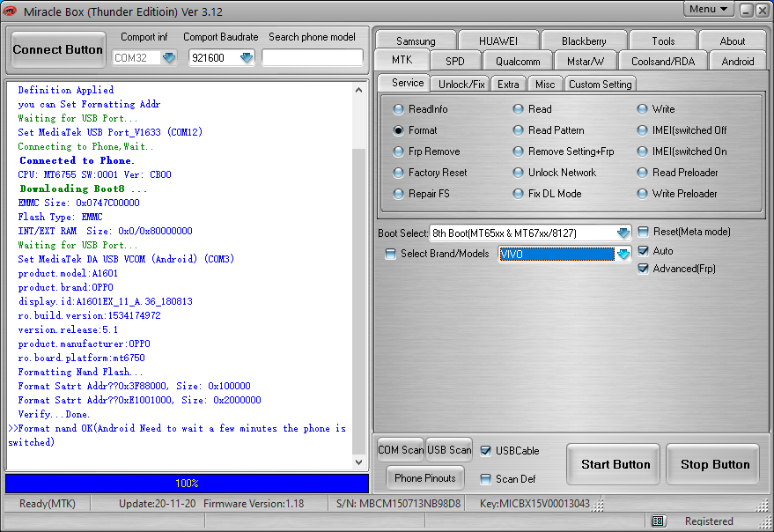
Task: Click the log scrollbar up arrow
Action: [359, 90]
